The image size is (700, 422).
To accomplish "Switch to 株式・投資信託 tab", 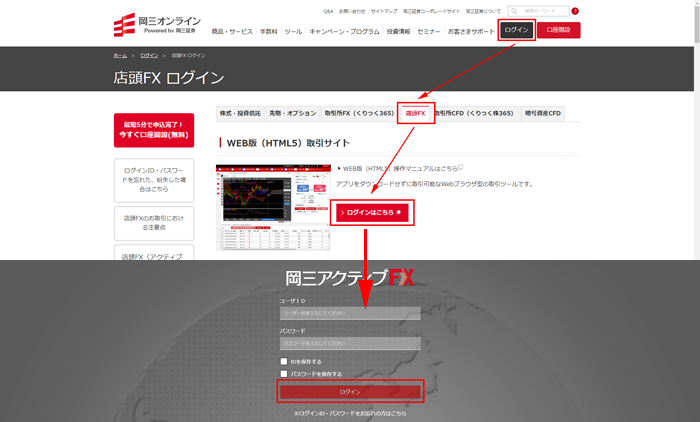I will (240, 113).
